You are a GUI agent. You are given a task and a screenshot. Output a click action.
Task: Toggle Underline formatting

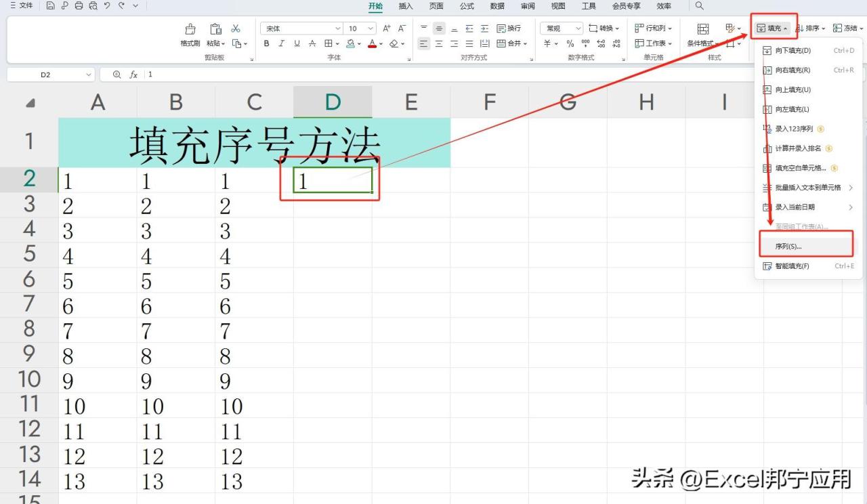[x=297, y=43]
